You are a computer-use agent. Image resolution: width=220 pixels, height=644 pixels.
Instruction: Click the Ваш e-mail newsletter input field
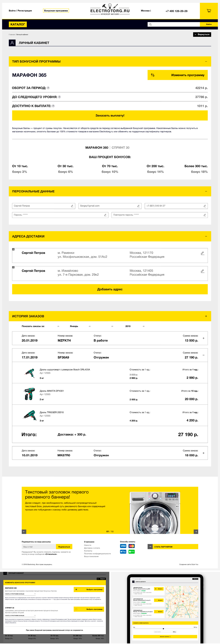click(39, 547)
